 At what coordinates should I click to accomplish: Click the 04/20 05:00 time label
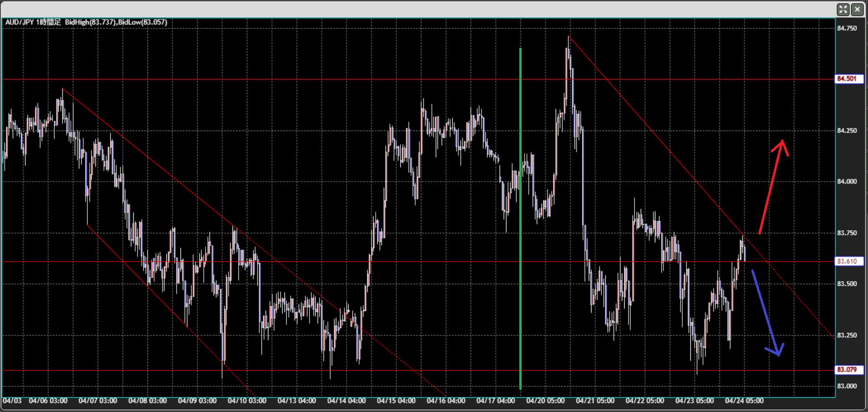pos(545,401)
